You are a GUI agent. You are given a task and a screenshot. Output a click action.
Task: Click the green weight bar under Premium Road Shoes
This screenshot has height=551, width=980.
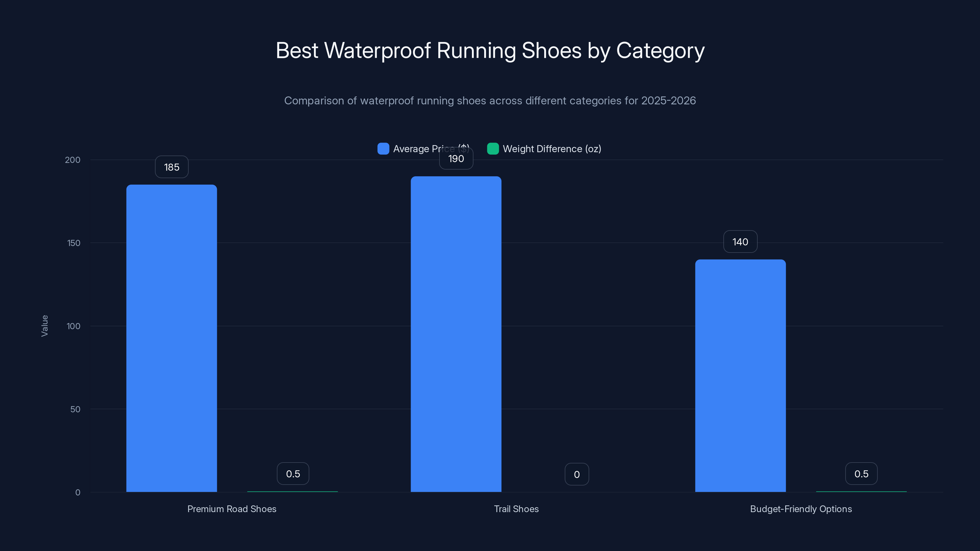[x=292, y=491]
